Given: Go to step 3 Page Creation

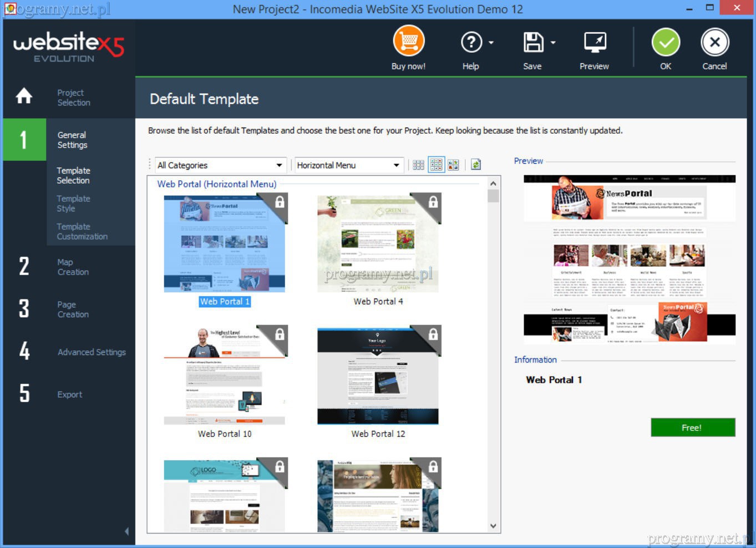Looking at the screenshot, I should (x=73, y=309).
